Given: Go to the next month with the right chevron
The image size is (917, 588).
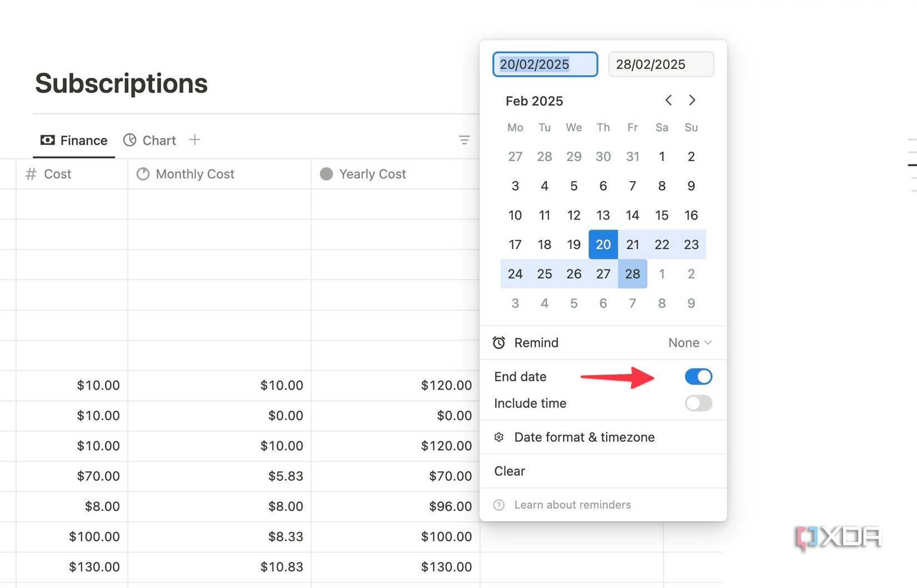Looking at the screenshot, I should (x=692, y=101).
